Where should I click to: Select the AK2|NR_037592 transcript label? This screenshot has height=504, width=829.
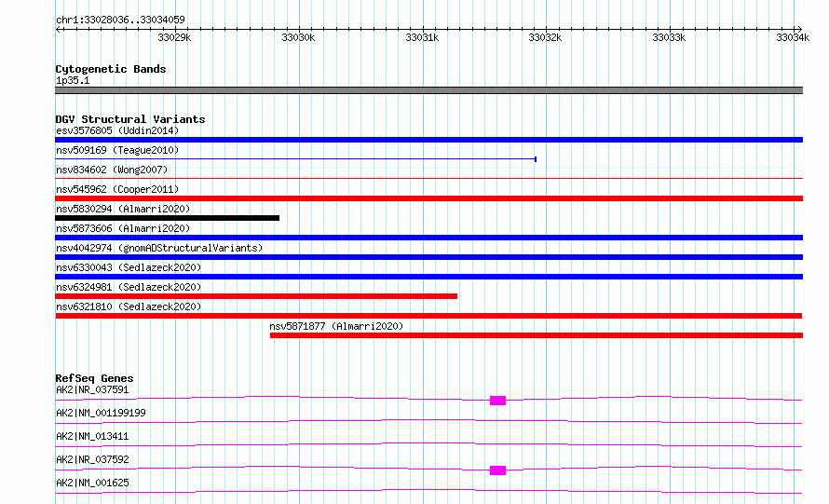pyautogui.click(x=92, y=459)
